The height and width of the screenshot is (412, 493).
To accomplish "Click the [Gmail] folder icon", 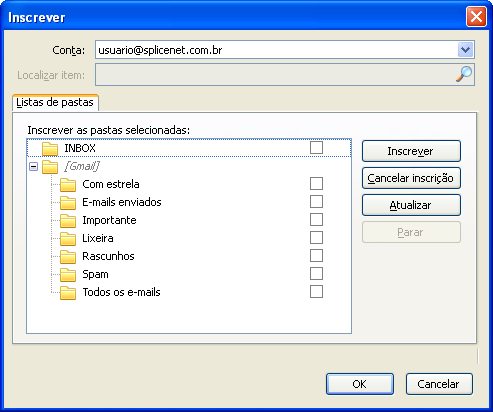I will click(x=50, y=166).
